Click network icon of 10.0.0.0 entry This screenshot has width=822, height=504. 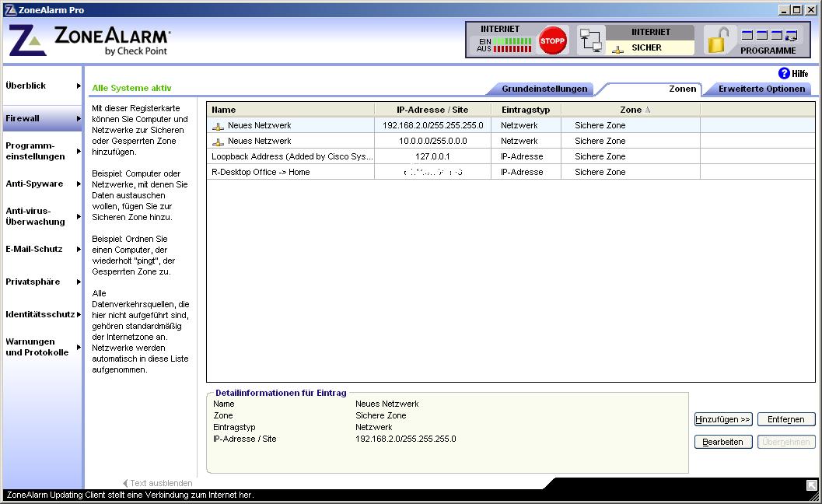[218, 142]
